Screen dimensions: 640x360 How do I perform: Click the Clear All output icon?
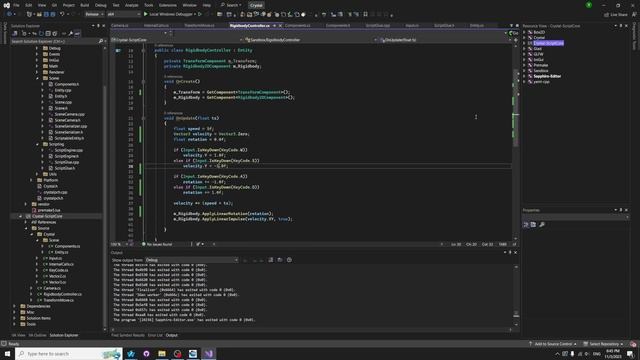[x=271, y=260]
